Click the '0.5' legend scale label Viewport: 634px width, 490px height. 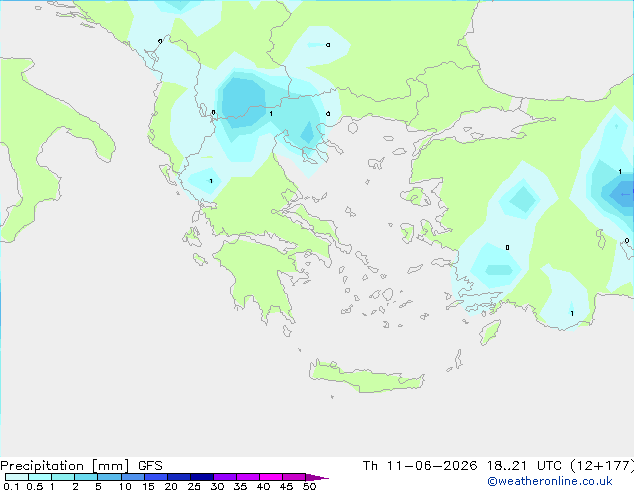(x=35, y=486)
